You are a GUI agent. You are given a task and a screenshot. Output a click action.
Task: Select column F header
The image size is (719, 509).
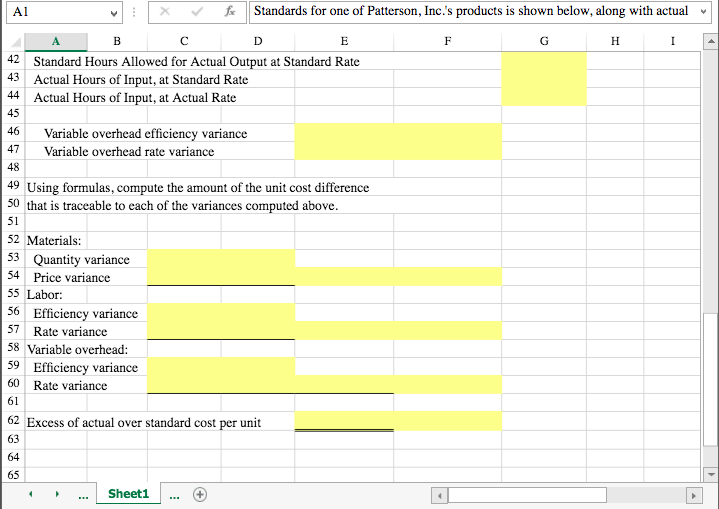pos(448,42)
